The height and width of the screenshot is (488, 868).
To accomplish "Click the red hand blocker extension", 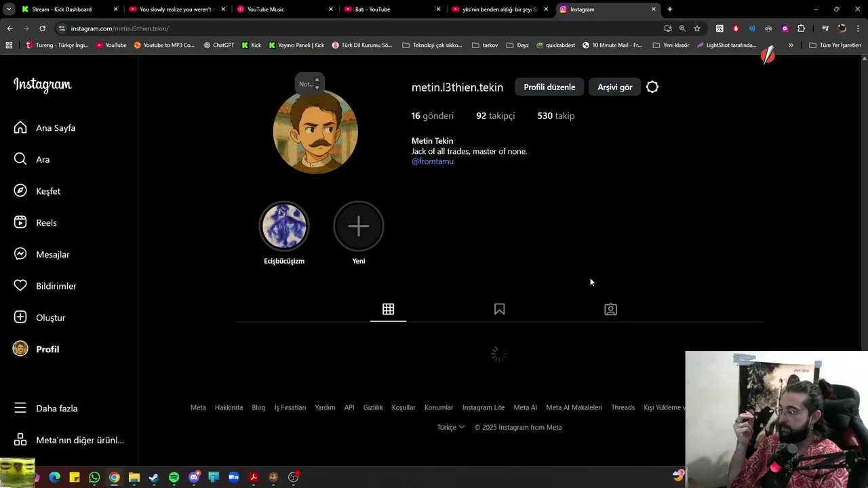I will coord(736,28).
